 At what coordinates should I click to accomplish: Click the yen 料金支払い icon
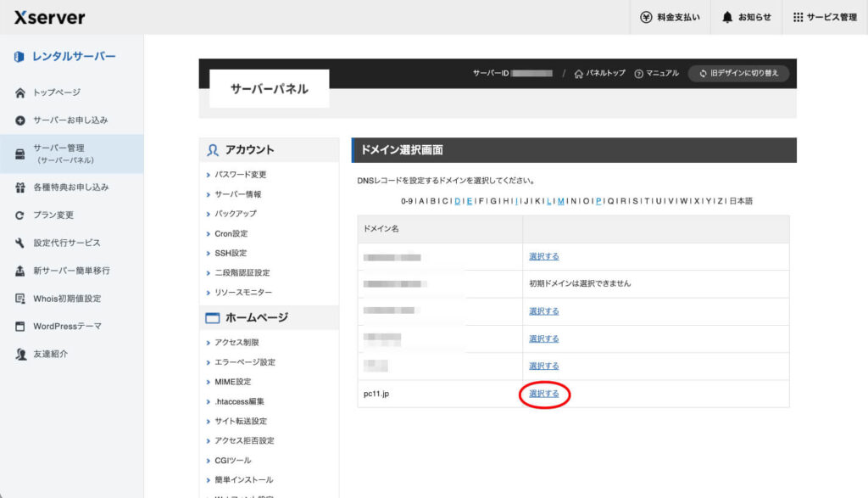646,17
